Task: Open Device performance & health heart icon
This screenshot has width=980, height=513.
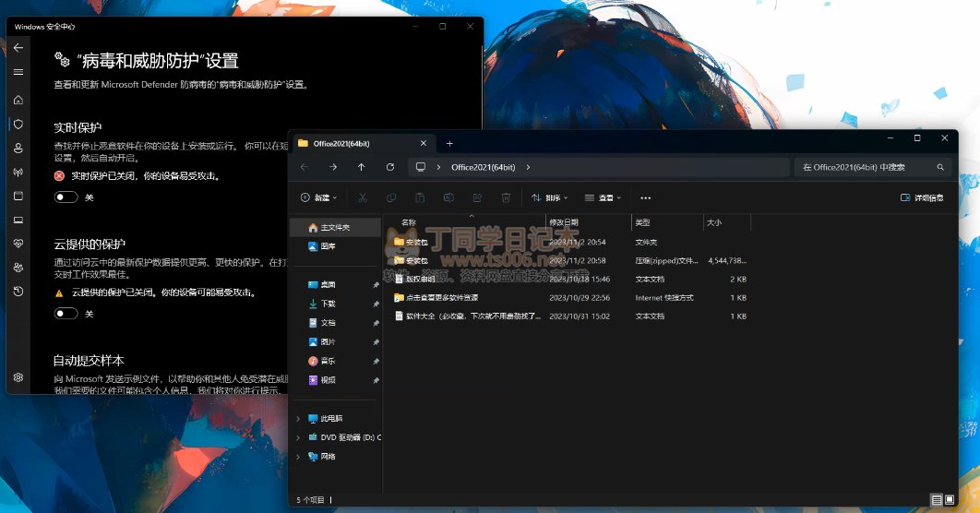Action: pos(18,244)
